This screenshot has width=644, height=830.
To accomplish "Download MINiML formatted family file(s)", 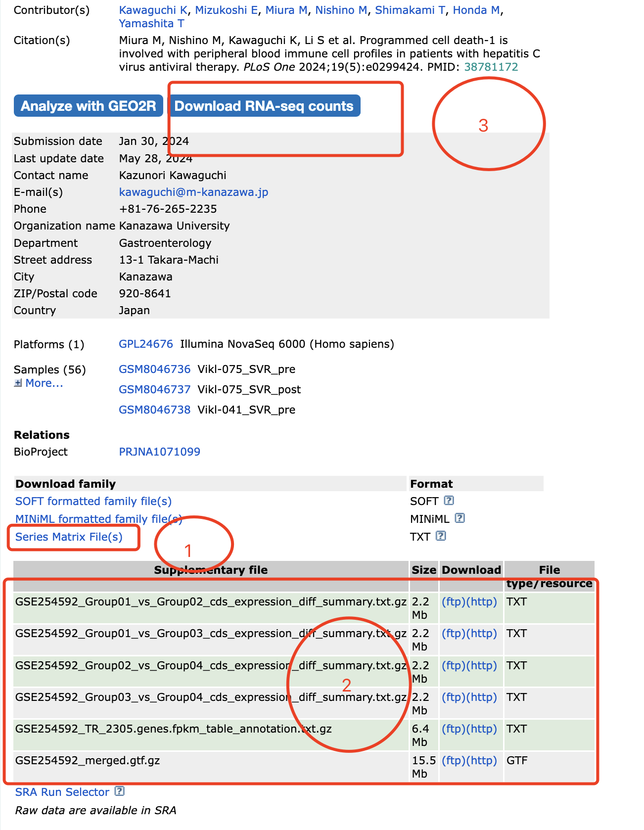I will pyautogui.click(x=99, y=519).
